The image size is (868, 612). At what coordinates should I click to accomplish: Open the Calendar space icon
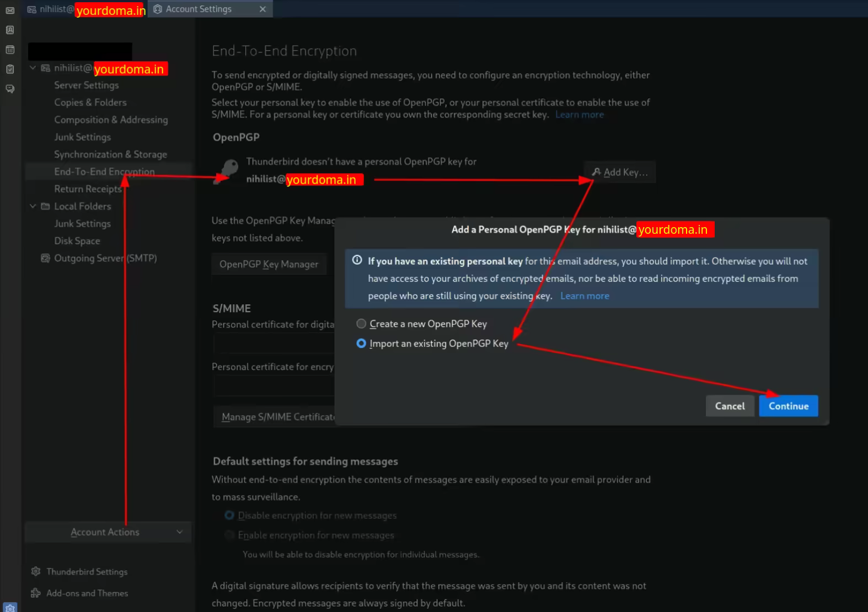point(10,50)
